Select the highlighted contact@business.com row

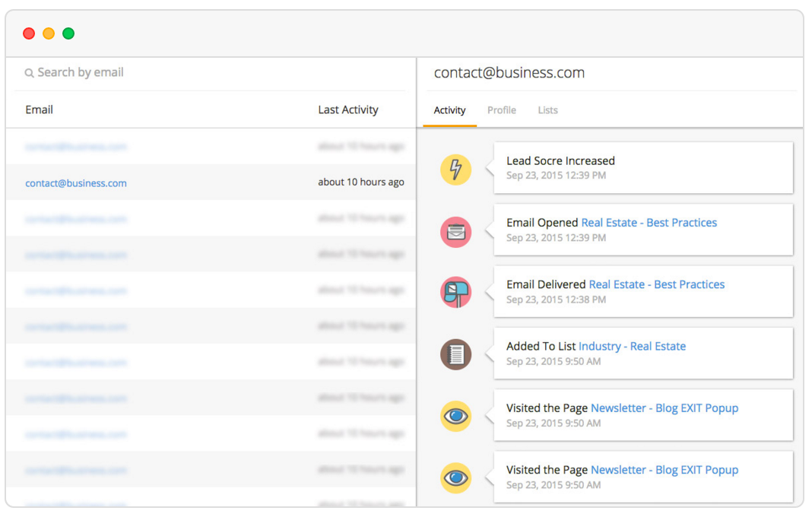coord(76,183)
